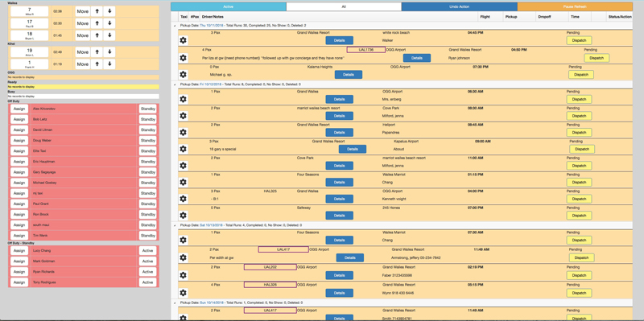Viewport: 644px width, 321px height.
Task: Collapse the Fri 10/12/2018 pickup group
Action: coord(174,84)
